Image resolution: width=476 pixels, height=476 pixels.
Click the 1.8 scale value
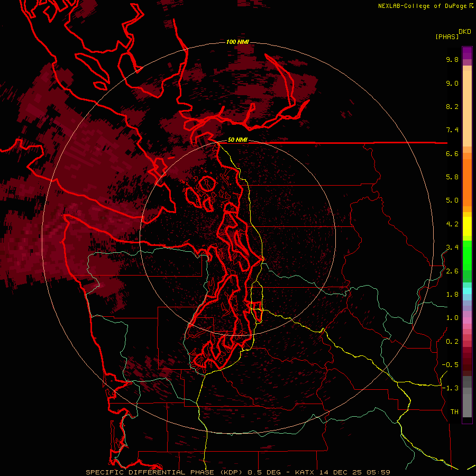pos(452,295)
